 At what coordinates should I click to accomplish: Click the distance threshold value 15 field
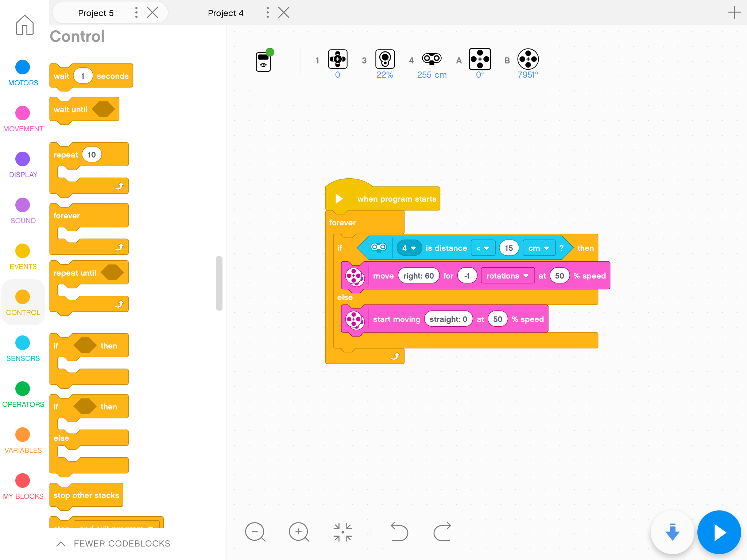[x=509, y=248]
